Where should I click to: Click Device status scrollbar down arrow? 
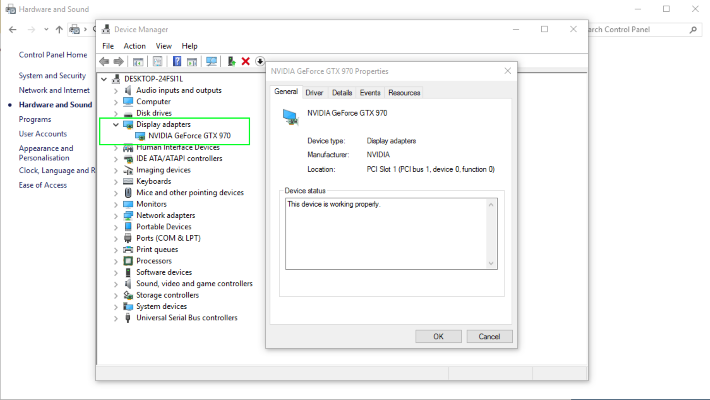tap(491, 264)
